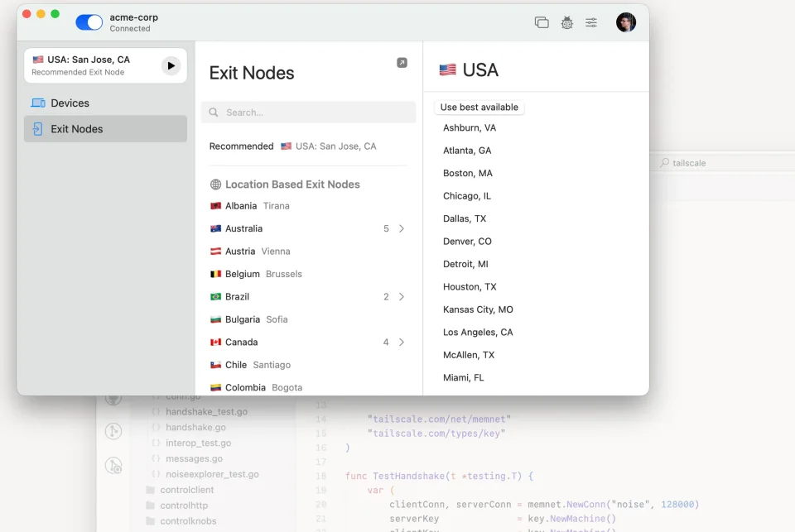Open interop_test.go in background editor
The height and width of the screenshot is (532, 795).
pyautogui.click(x=198, y=443)
